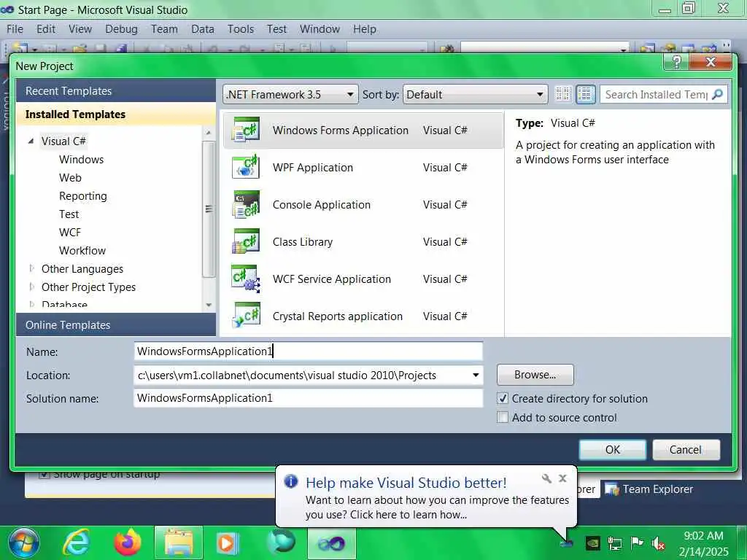Screen dimensions: 747x560
Task: Confirm the new project with OK
Action: click(x=613, y=449)
